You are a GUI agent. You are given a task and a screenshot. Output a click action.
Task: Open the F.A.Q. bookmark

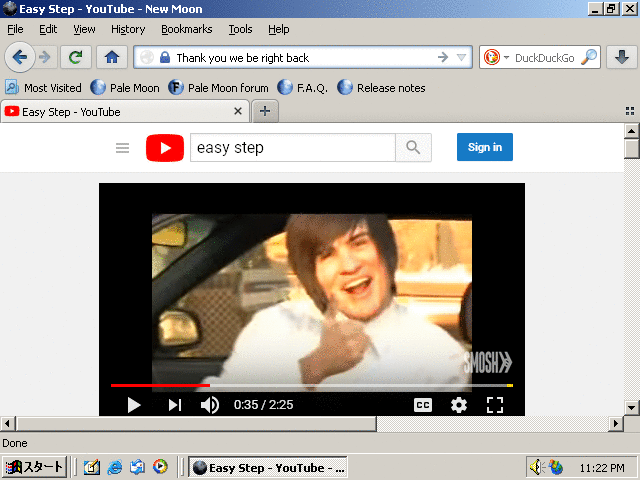[302, 88]
